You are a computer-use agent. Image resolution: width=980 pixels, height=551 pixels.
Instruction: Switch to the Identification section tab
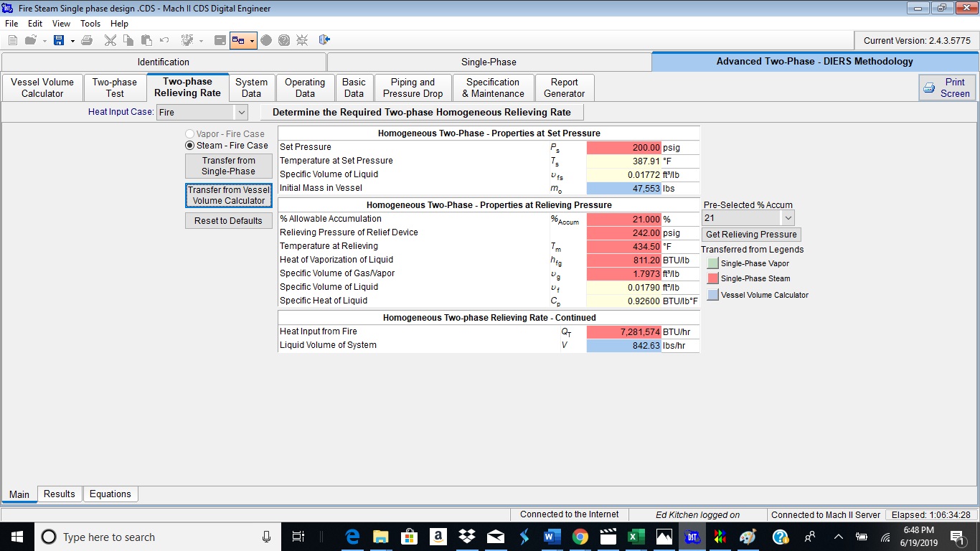164,62
